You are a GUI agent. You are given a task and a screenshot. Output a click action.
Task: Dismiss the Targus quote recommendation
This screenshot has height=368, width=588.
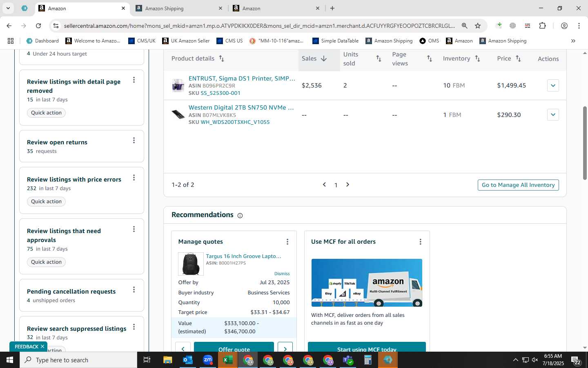[282, 274]
